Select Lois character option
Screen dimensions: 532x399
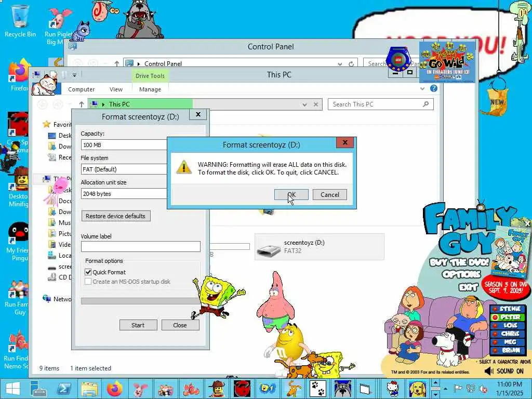click(x=508, y=325)
